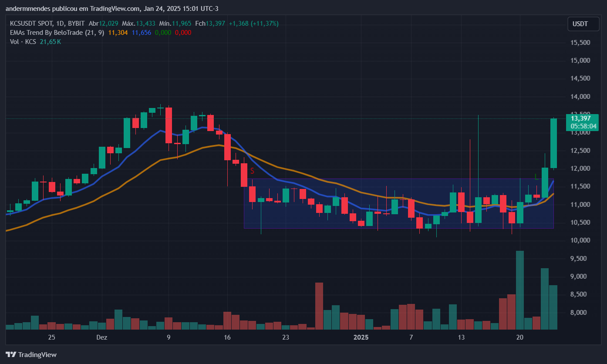Click the 10,000 price axis label

coord(580,240)
